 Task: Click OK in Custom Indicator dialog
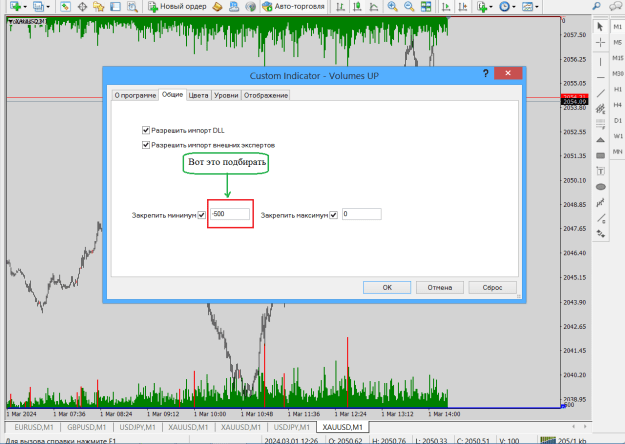(387, 287)
